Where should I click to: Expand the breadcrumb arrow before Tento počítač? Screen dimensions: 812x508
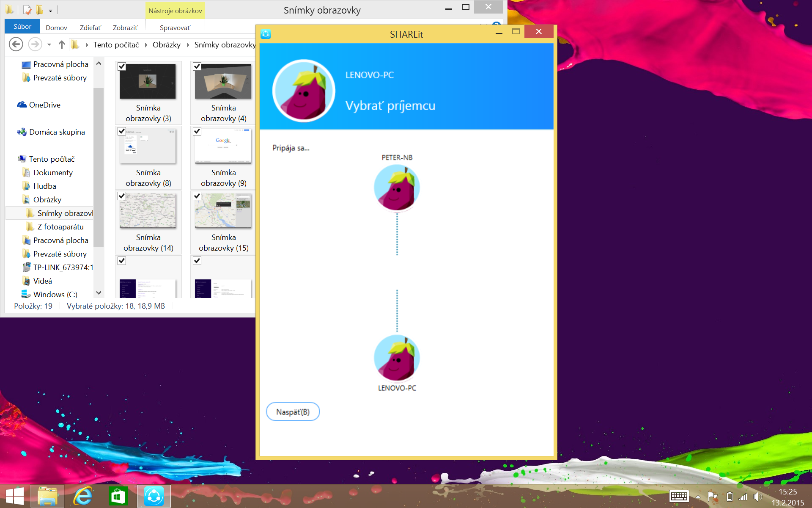pos(87,45)
